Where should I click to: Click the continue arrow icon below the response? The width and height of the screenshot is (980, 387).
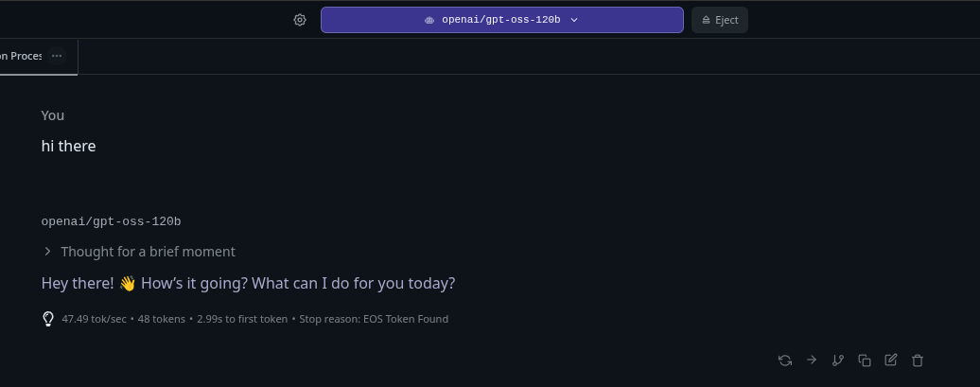[812, 360]
